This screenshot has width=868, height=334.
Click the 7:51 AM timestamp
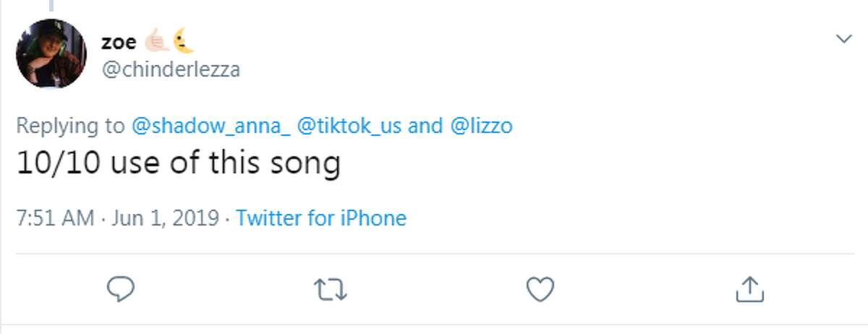point(56,218)
